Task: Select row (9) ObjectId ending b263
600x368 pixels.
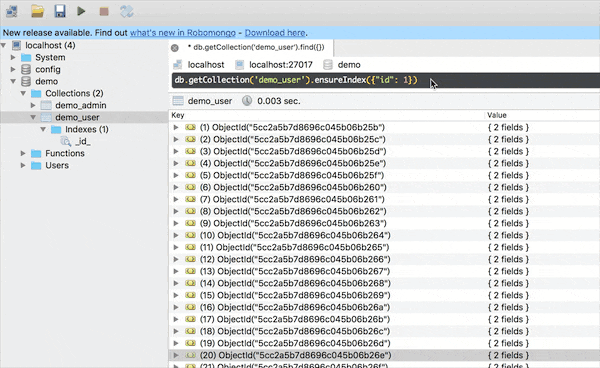Action: [x=293, y=223]
